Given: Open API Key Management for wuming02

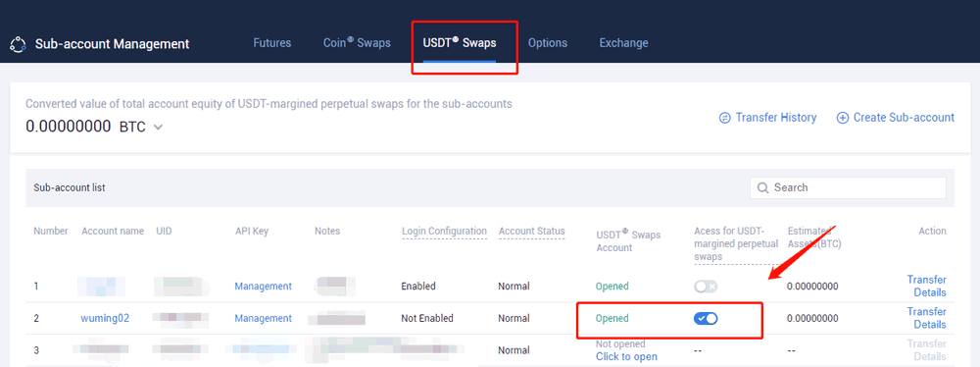Looking at the screenshot, I should [263, 318].
